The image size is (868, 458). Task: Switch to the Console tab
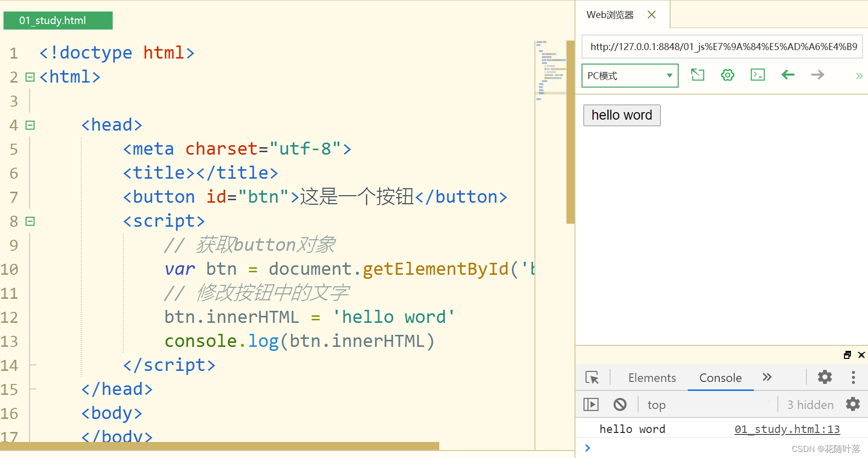720,378
